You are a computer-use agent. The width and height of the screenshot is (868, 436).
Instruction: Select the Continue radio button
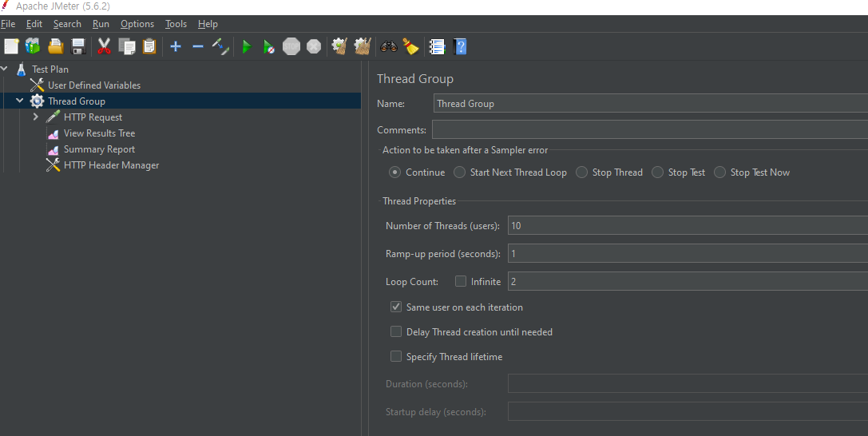[x=394, y=172]
